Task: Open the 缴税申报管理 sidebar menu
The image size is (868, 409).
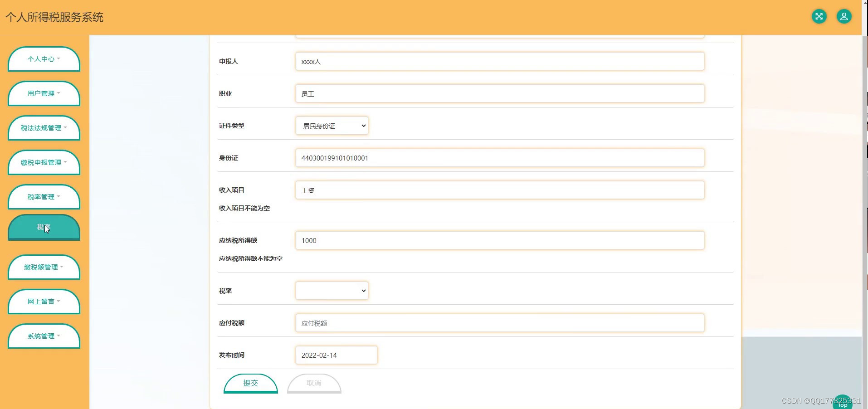Action: pyautogui.click(x=44, y=162)
